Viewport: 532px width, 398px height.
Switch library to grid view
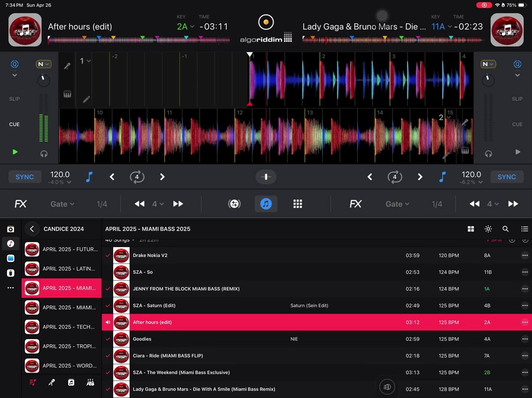(x=471, y=229)
